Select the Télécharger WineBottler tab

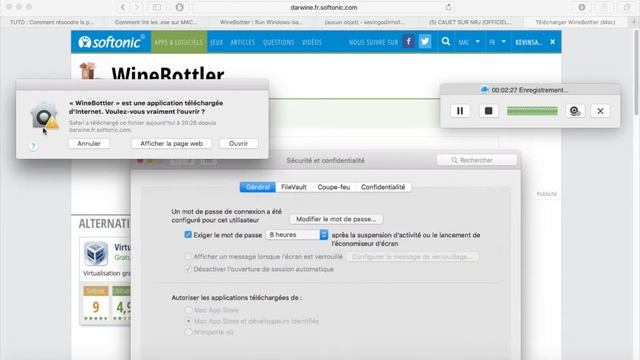(x=576, y=22)
